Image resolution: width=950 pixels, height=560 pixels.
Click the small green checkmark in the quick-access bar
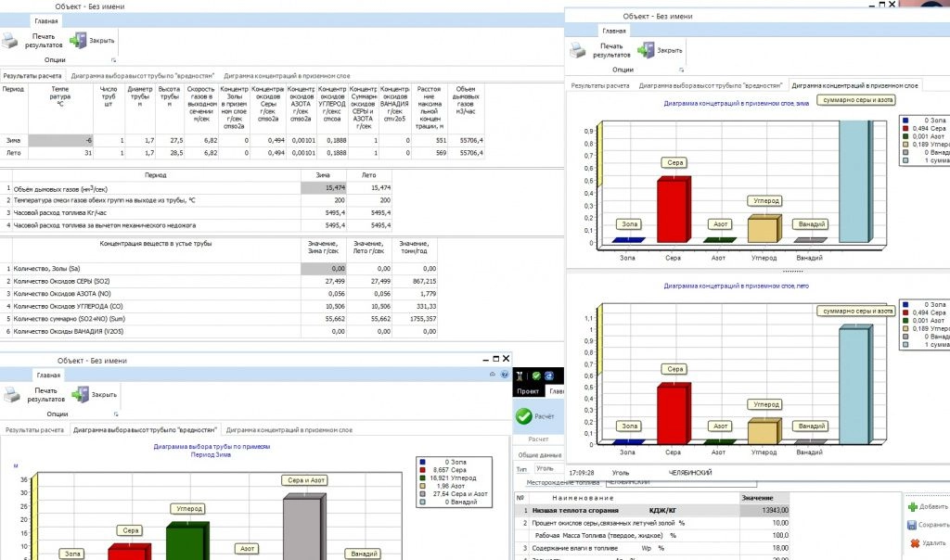pyautogui.click(x=536, y=375)
